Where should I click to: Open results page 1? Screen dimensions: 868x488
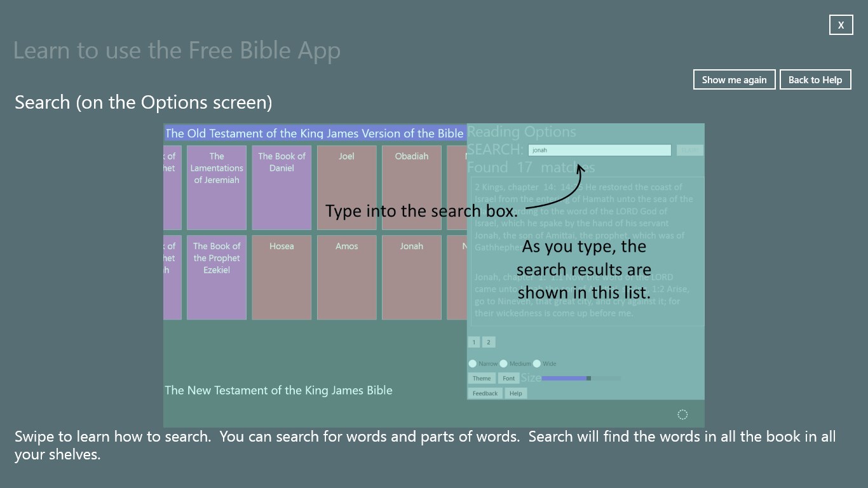474,342
